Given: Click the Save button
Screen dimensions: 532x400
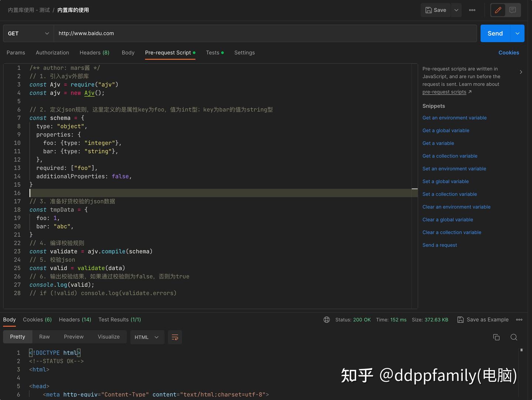Looking at the screenshot, I should point(436,10).
